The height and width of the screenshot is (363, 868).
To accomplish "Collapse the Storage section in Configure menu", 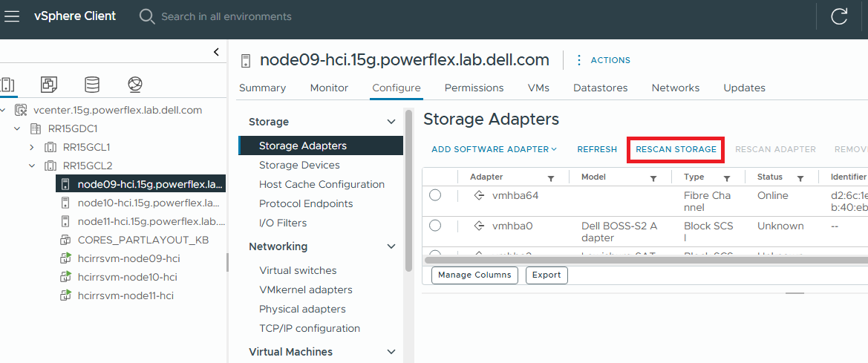I will (391, 122).
